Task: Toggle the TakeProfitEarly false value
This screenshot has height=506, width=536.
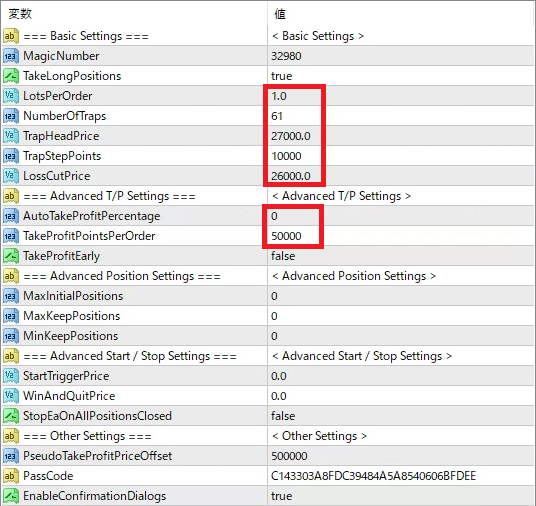Action: [x=401, y=256]
